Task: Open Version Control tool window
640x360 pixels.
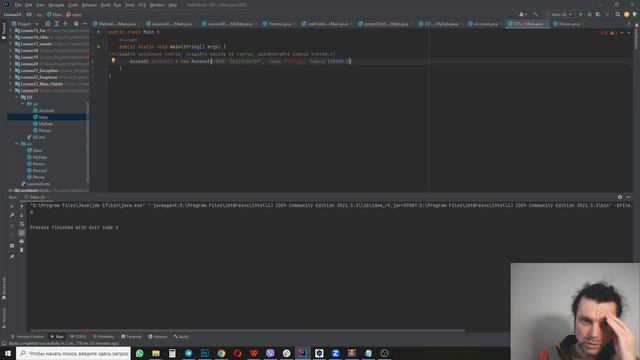Action: click(27, 337)
